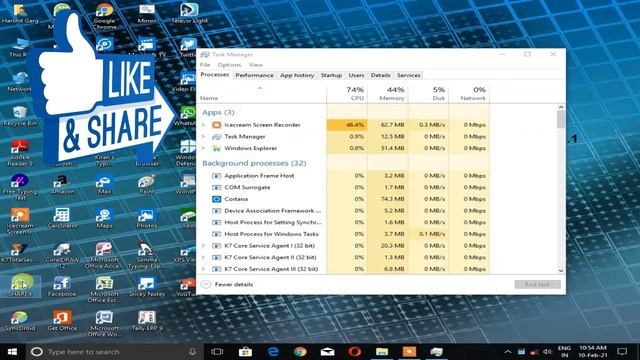Image resolution: width=640 pixels, height=360 pixels.
Task: Open the Mail desktop shortcut
Action: click(104, 184)
